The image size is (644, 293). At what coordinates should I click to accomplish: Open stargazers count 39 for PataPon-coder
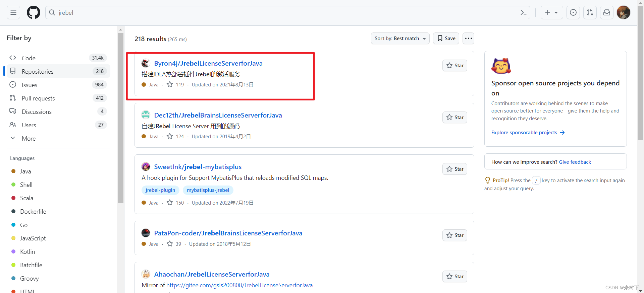pos(174,244)
